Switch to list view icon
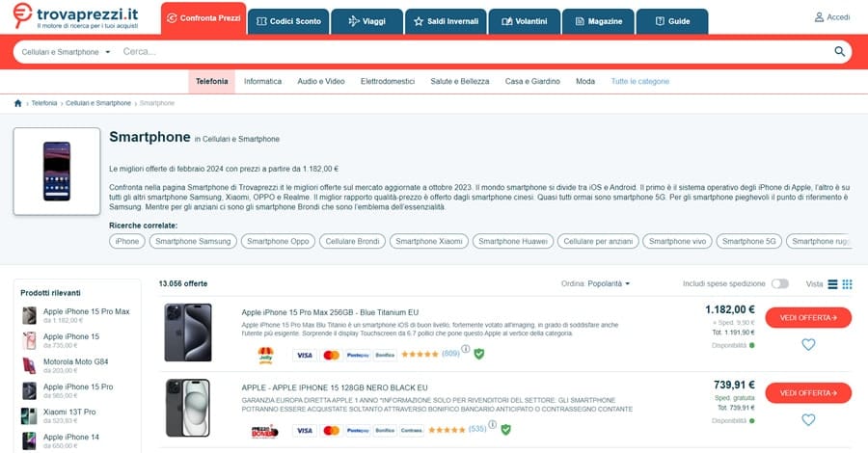This screenshot has height=453, width=868. 832,284
